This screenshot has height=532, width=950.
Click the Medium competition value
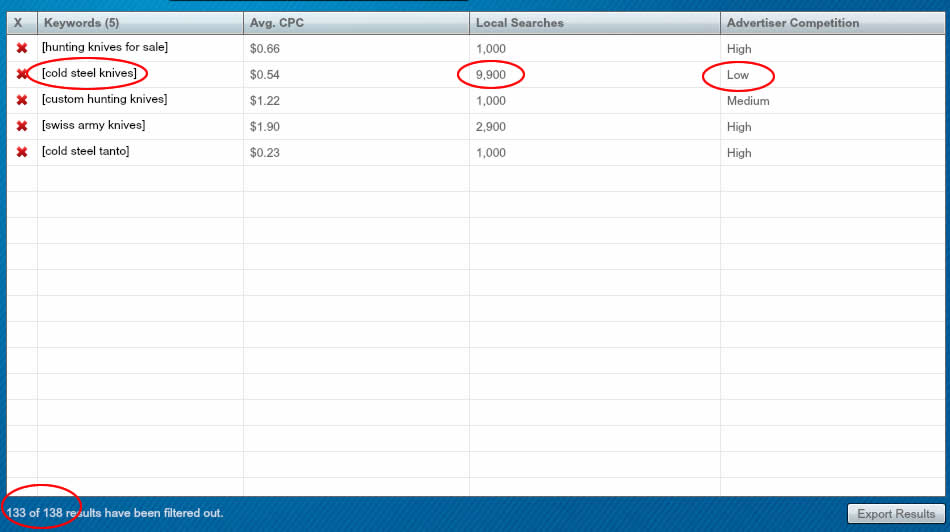[748, 101]
